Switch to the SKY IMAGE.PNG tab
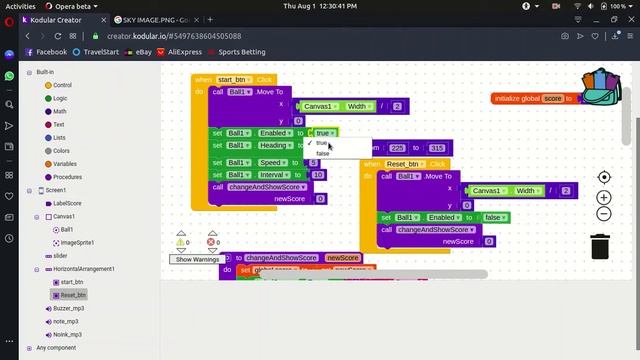 (157, 20)
